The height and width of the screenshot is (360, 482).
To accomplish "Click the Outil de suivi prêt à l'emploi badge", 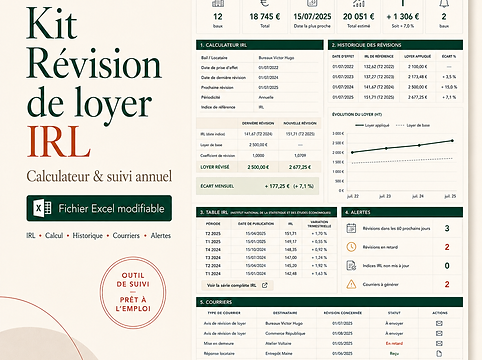I will (133, 293).
